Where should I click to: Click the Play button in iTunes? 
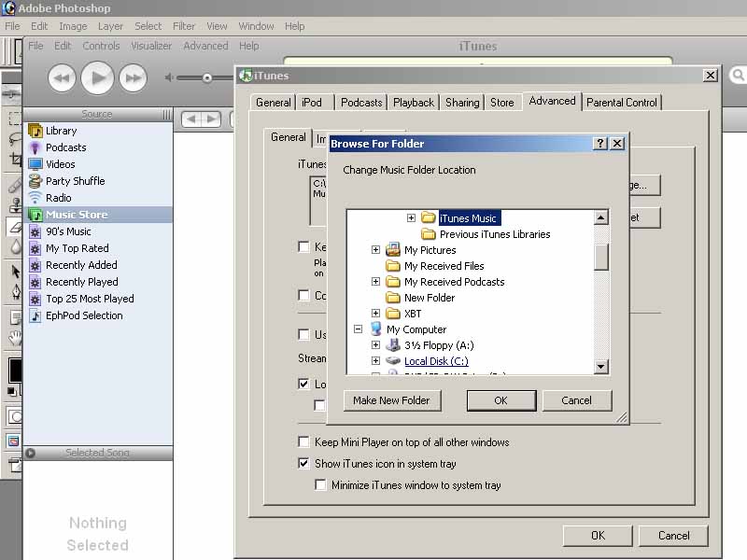pyautogui.click(x=98, y=77)
